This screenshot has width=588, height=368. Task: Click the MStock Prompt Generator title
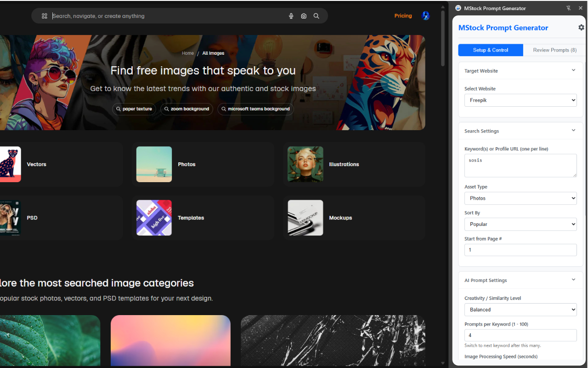[503, 28]
